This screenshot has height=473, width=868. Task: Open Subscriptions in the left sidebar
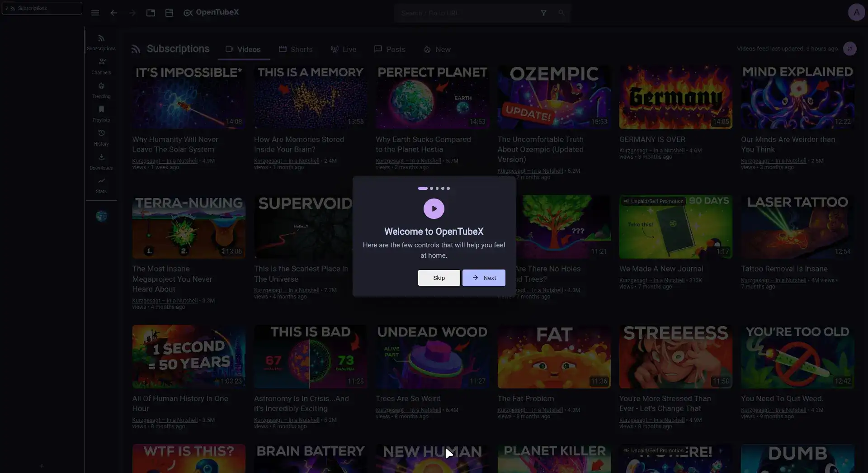point(101,43)
